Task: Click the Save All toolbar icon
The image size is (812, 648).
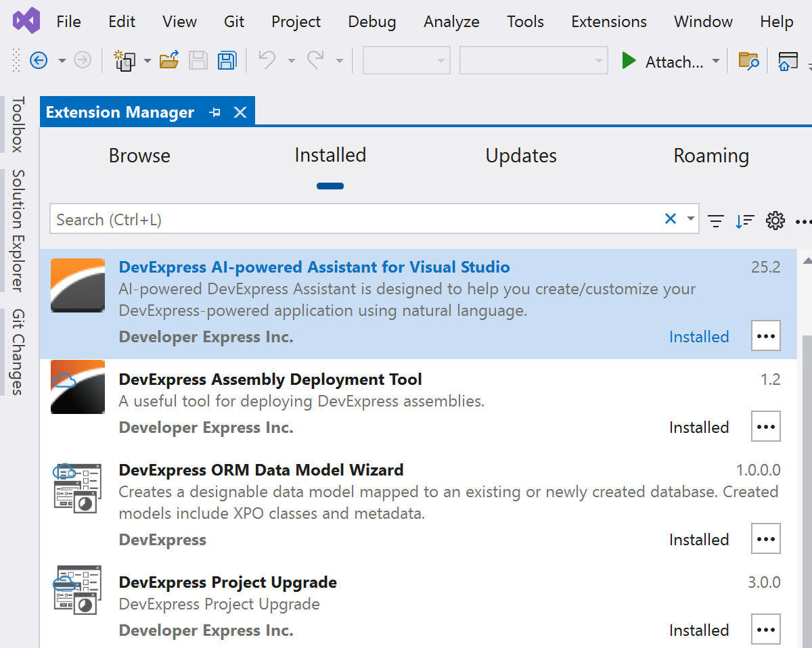Action: coord(227,60)
